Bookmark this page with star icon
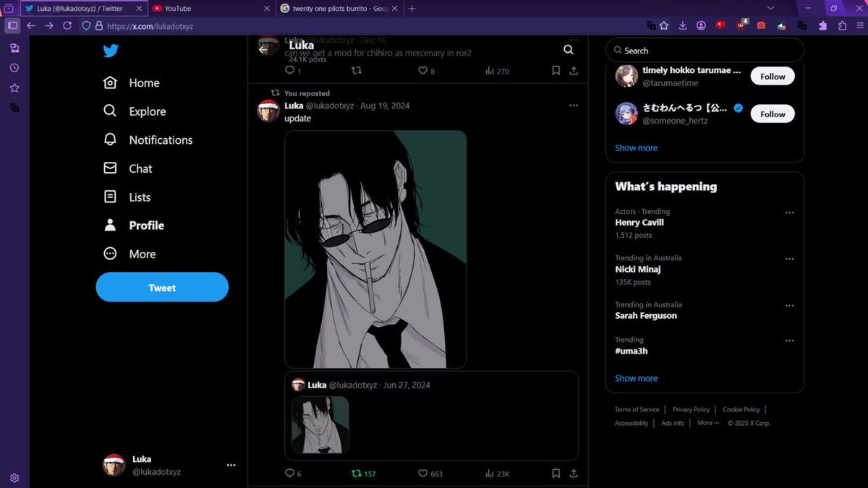Viewport: 868px width, 488px height. pyautogui.click(x=663, y=25)
